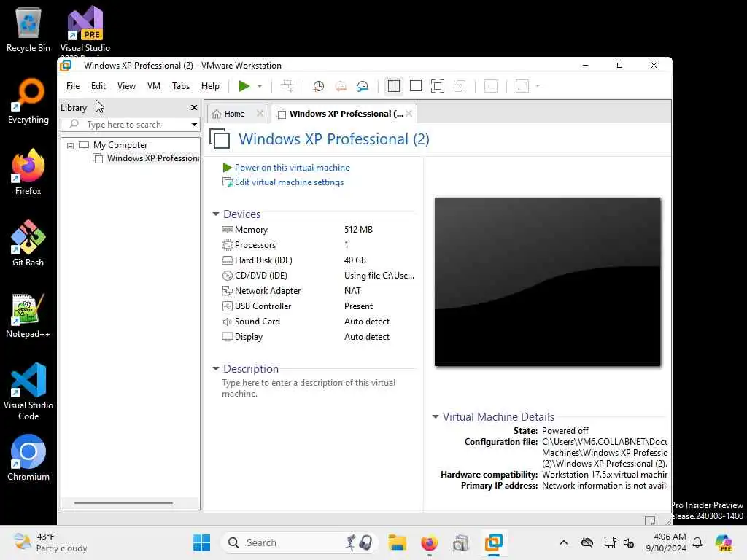Open Notepad++ desktop shortcut
747x560 pixels.
pos(28,316)
